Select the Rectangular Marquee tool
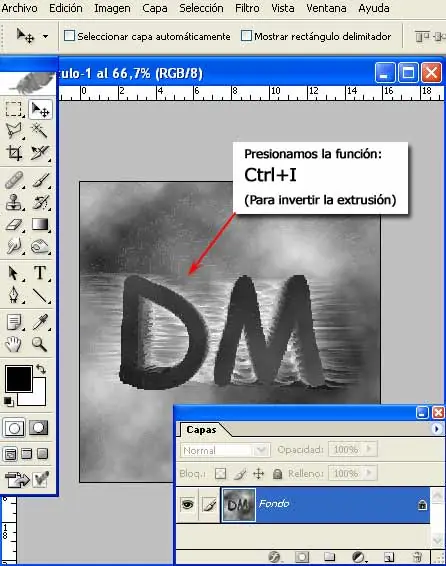The width and height of the screenshot is (446, 566). tap(14, 109)
